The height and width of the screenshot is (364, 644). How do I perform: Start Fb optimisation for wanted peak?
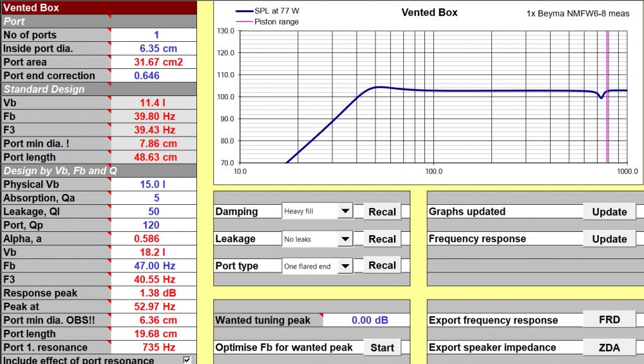pos(382,347)
